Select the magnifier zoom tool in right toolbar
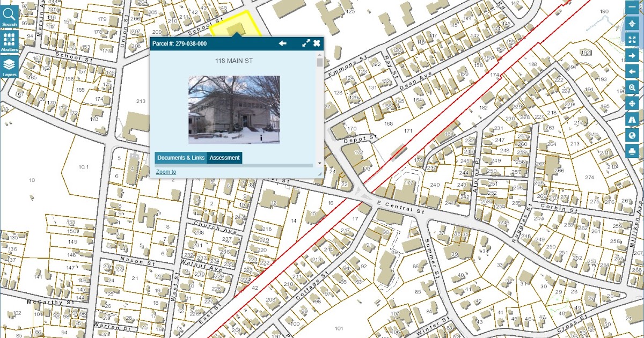 pyautogui.click(x=632, y=87)
